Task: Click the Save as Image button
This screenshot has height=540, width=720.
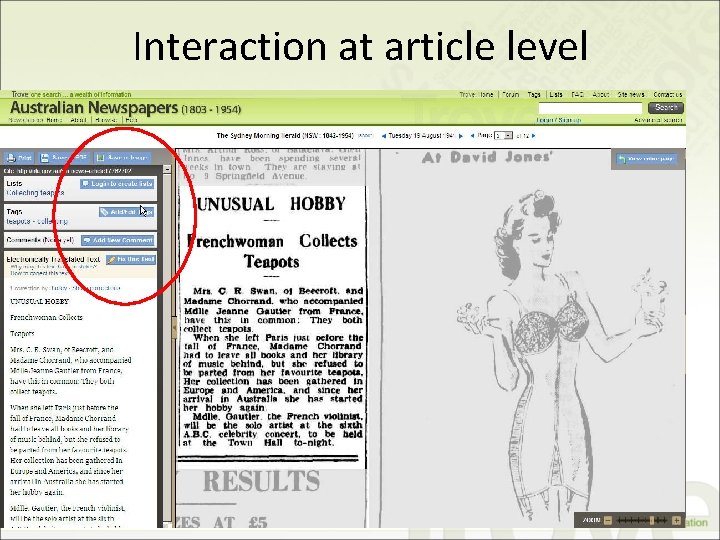Action: [122, 158]
